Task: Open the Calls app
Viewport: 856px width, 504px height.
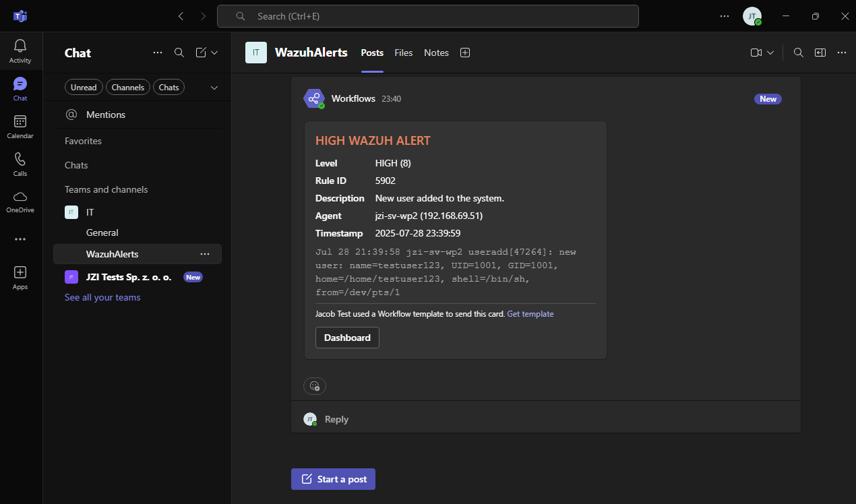Action: (x=20, y=164)
